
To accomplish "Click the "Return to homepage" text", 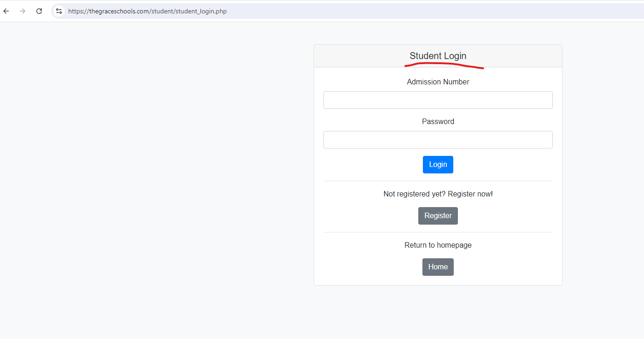I will click(438, 245).
